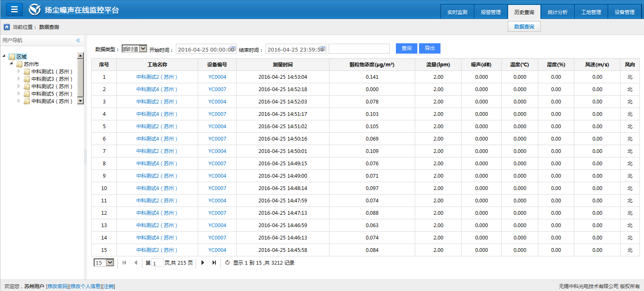Open device YC0004 link in row 1
The height and width of the screenshot is (291, 644).
[x=217, y=77]
